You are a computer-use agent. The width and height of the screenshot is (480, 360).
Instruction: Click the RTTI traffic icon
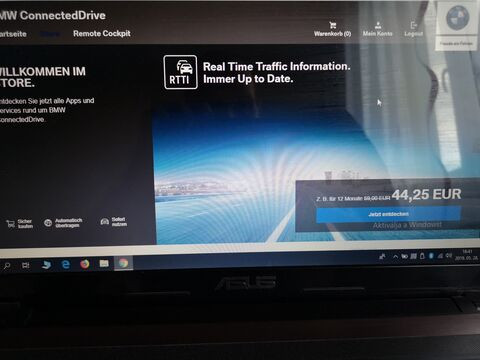tap(181, 72)
